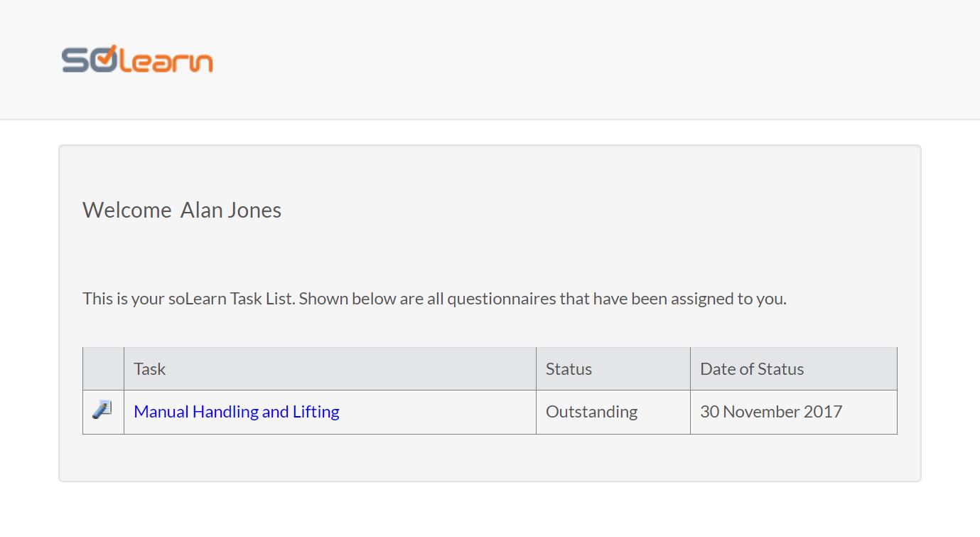Viewport: 980px width, 537px height.
Task: Open the Manual Handling and Lifting link
Action: pos(236,412)
